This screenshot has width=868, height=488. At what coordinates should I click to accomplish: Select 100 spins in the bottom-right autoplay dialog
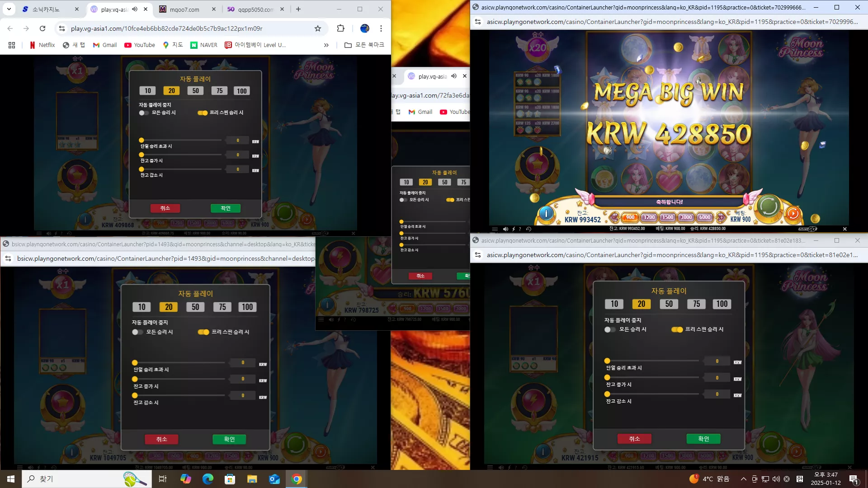click(722, 304)
